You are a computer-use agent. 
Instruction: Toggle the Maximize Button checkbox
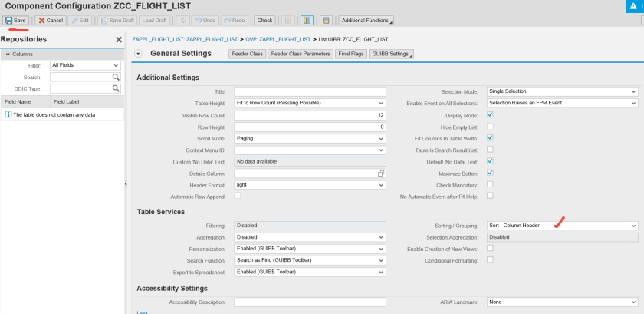(x=491, y=173)
